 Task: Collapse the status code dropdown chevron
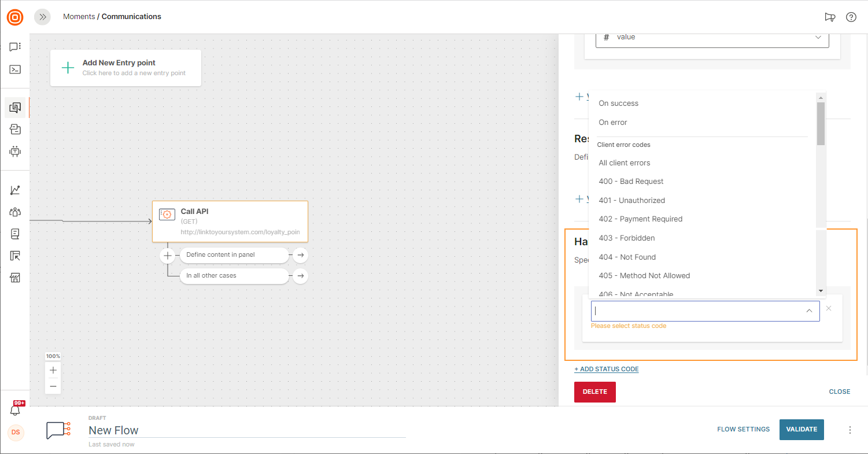click(809, 311)
